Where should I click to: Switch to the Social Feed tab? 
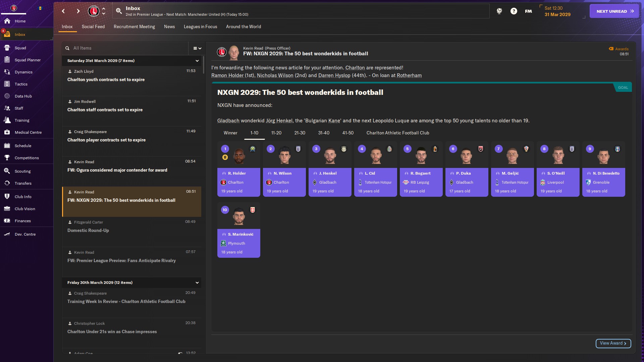coord(93,27)
